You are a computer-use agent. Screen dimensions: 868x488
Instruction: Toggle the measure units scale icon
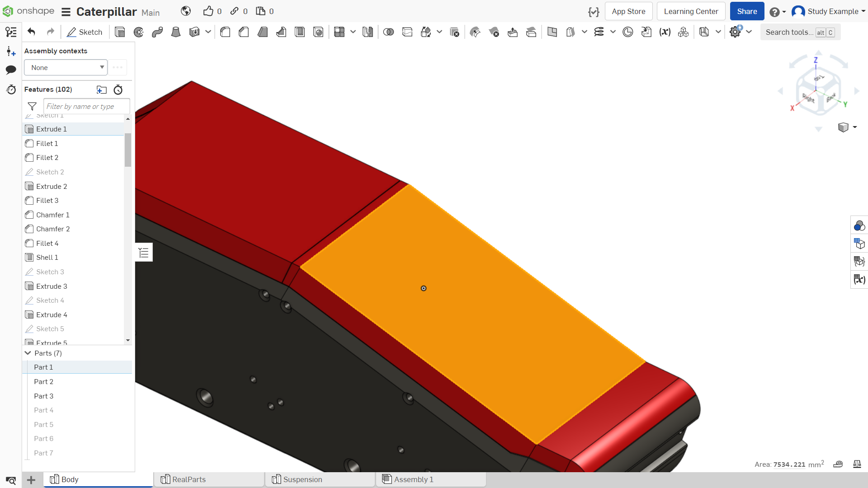point(838,464)
